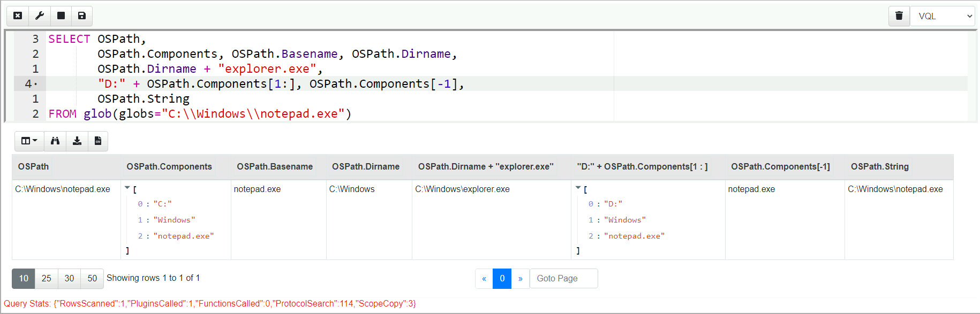
Task: Click the OSPath.Basename column header
Action: (x=275, y=167)
